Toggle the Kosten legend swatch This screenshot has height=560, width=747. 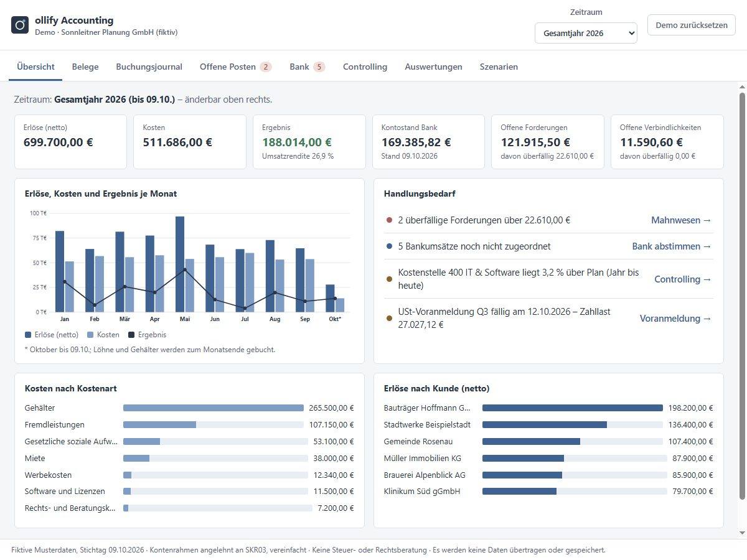click(91, 335)
